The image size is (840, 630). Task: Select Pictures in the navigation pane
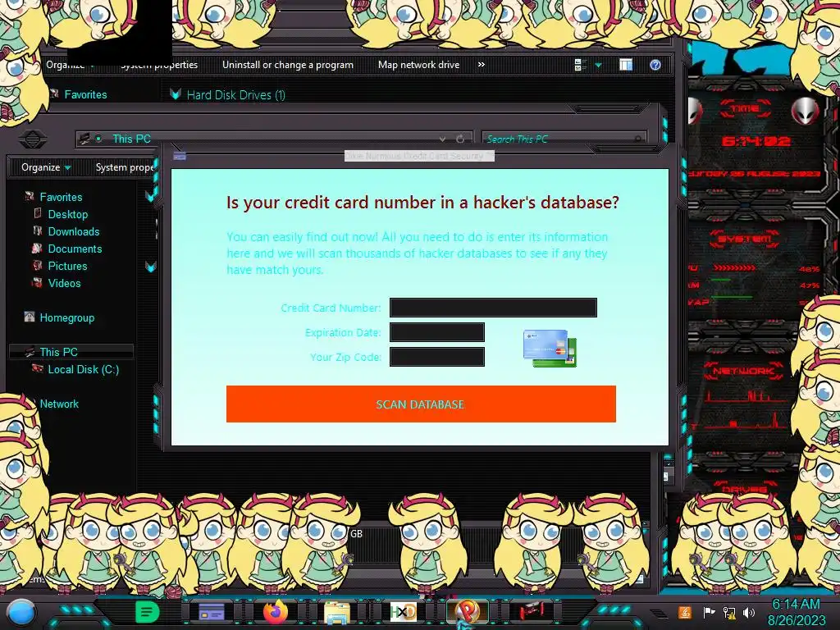point(67,266)
